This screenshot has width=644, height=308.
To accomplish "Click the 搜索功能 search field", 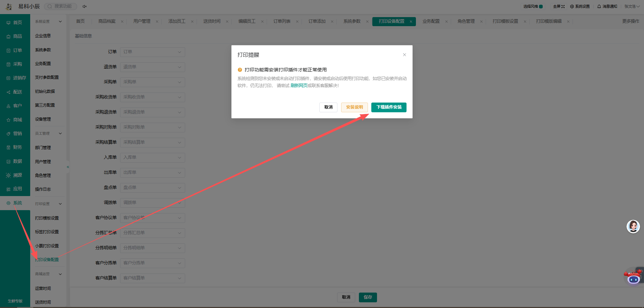I will pos(60,6).
